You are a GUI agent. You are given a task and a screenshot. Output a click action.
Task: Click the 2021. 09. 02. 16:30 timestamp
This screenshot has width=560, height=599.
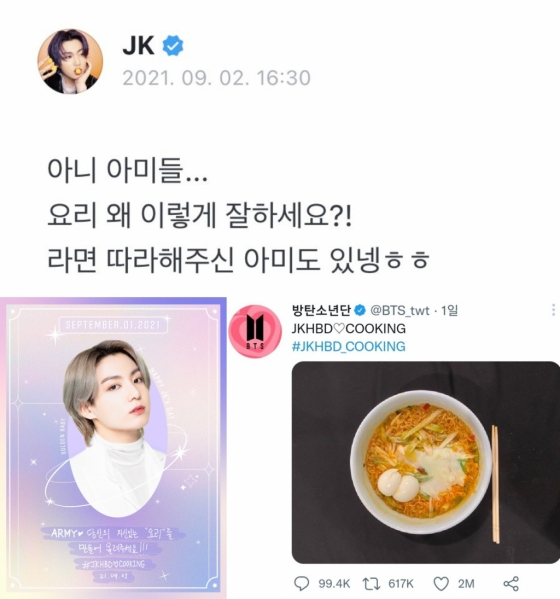217,78
